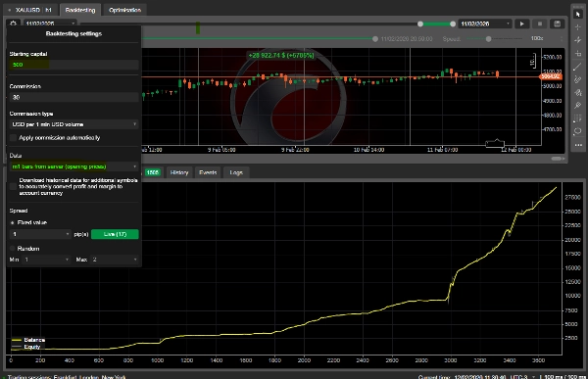Viewport: 588px width, 379px height.
Task: Select the trend line drawing tool
Action: pyautogui.click(x=578, y=67)
